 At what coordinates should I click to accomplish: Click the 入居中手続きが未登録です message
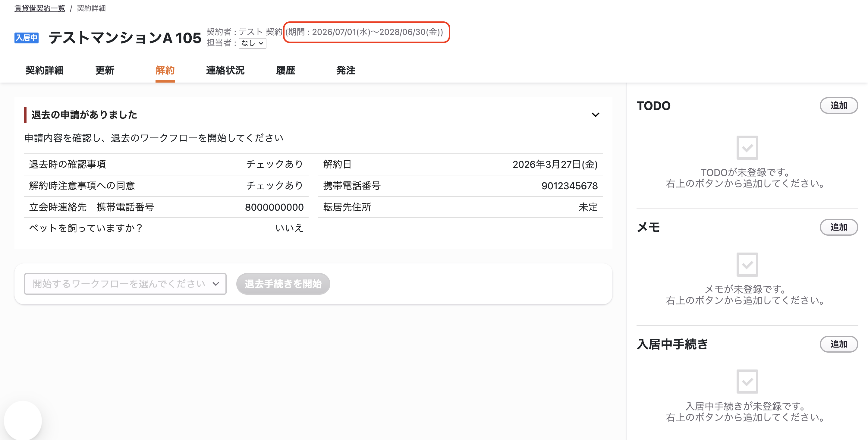tap(746, 412)
